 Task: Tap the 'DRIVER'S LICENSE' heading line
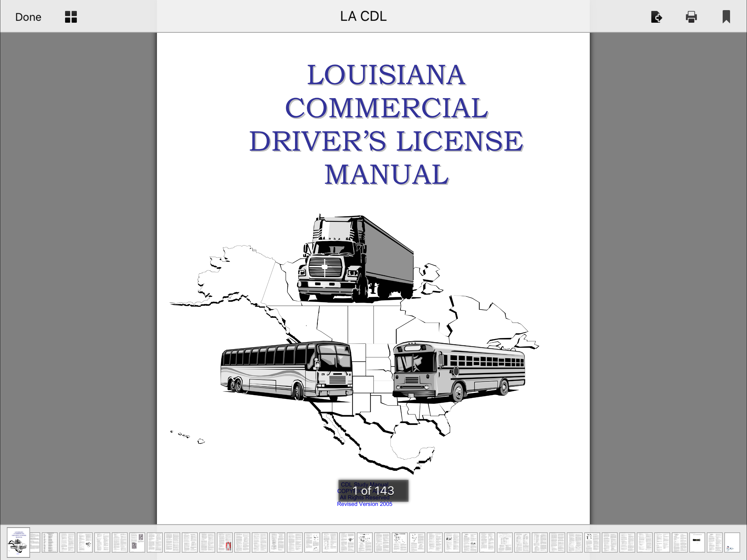click(x=386, y=141)
